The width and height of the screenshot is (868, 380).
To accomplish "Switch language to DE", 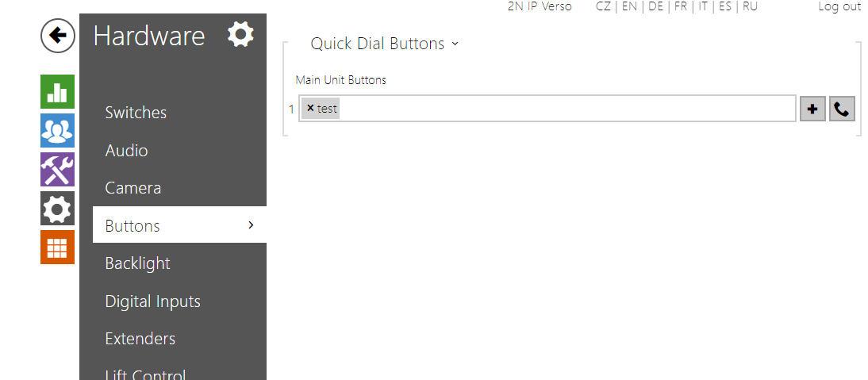I will [655, 6].
